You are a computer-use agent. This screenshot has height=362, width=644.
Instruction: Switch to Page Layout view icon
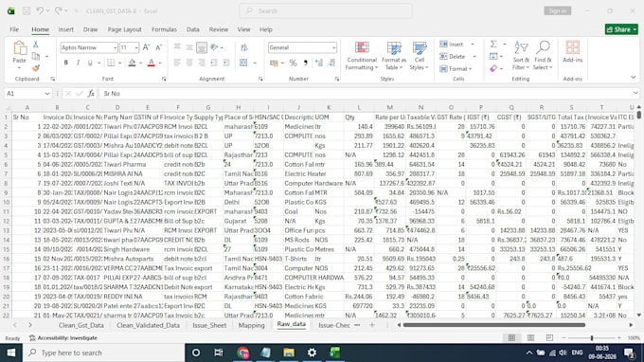(x=530, y=337)
